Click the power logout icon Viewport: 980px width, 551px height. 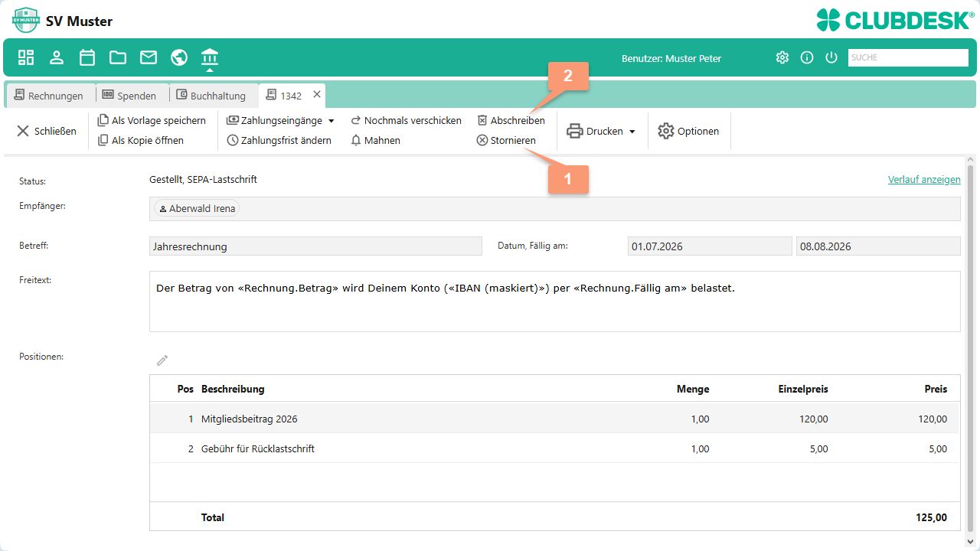pos(831,57)
